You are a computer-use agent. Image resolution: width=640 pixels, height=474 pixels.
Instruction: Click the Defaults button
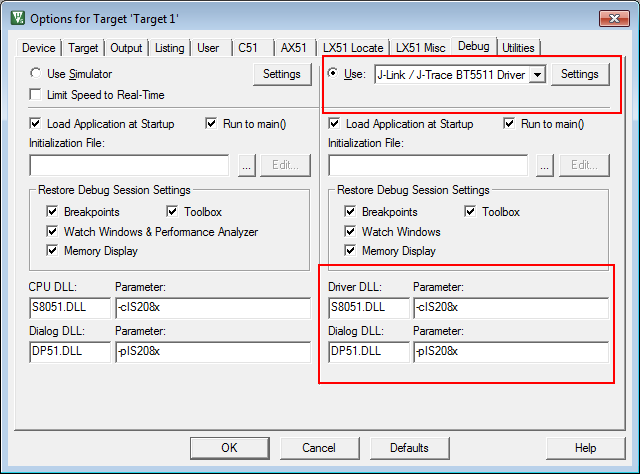coord(409,448)
